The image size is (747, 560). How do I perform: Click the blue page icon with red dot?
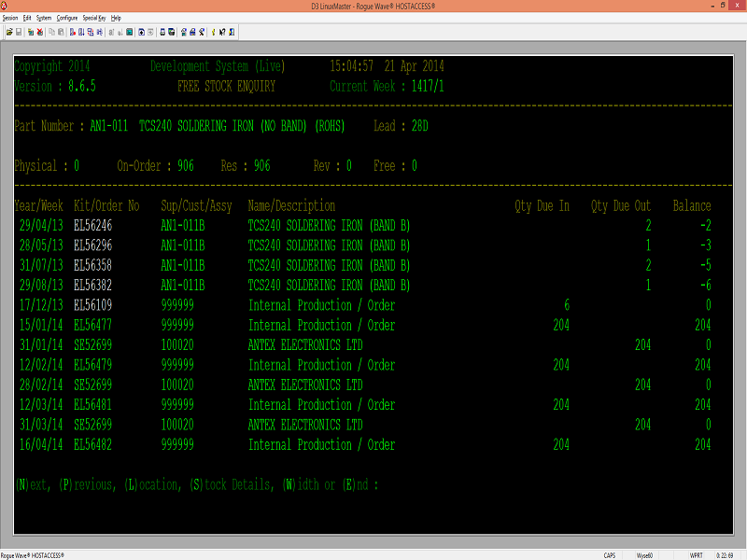tap(73, 32)
